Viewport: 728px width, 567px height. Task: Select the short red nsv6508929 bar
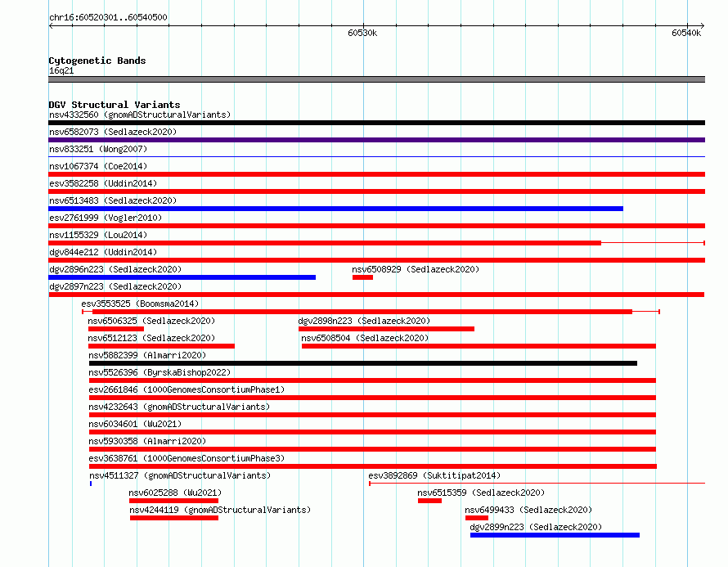362,277
